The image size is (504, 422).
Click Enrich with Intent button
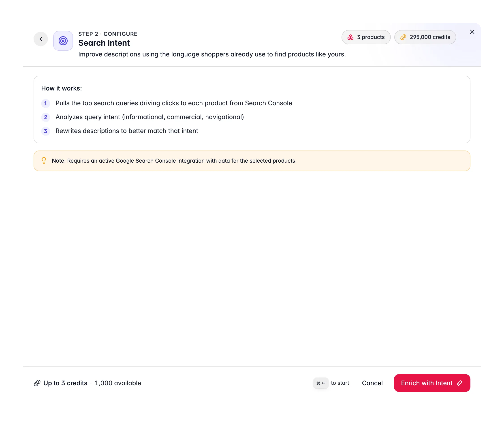click(x=432, y=383)
